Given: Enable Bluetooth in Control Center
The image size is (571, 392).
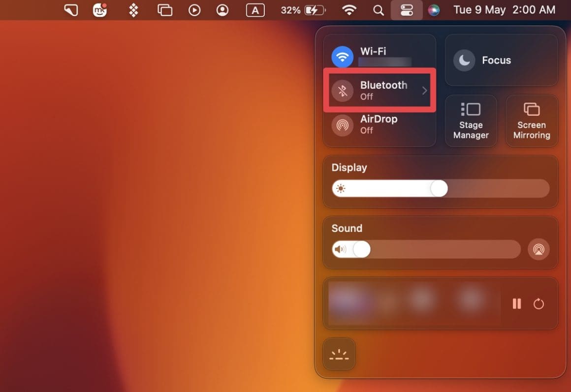Looking at the screenshot, I should 342,90.
